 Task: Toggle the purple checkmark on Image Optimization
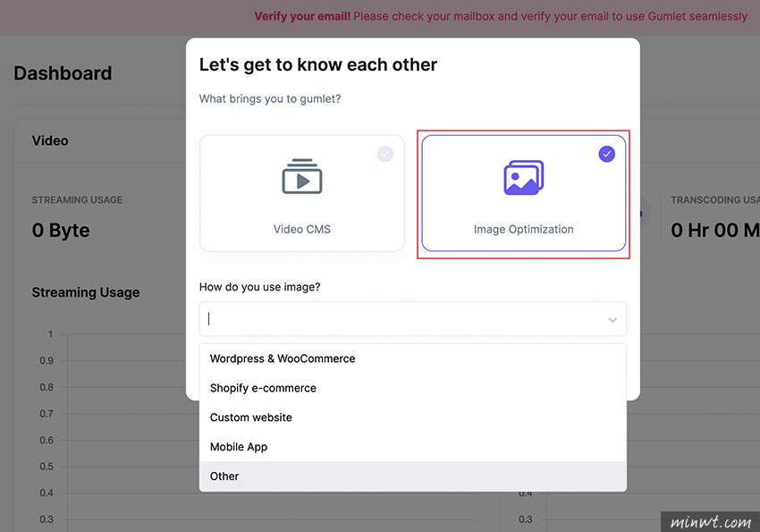pos(607,154)
